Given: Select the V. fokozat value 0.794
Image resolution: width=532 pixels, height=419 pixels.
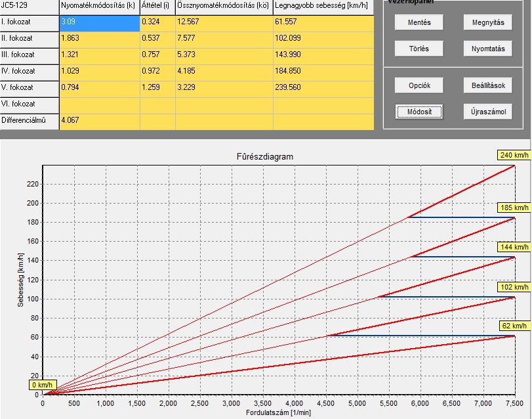Looking at the screenshot, I should click(x=99, y=87).
